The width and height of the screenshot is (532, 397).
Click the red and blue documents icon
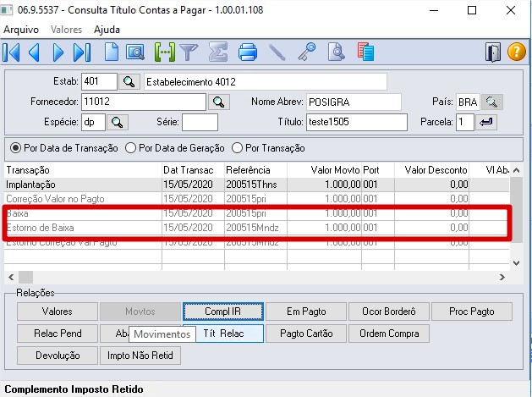pos(365,52)
